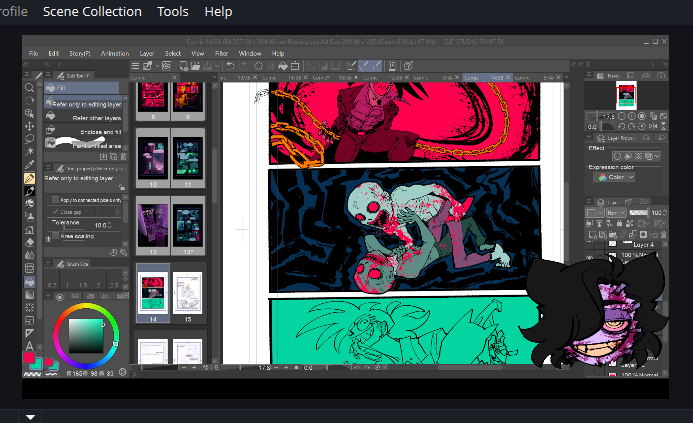Open the Scene Collection menu
Image resolution: width=693 pixels, height=423 pixels.
[92, 12]
